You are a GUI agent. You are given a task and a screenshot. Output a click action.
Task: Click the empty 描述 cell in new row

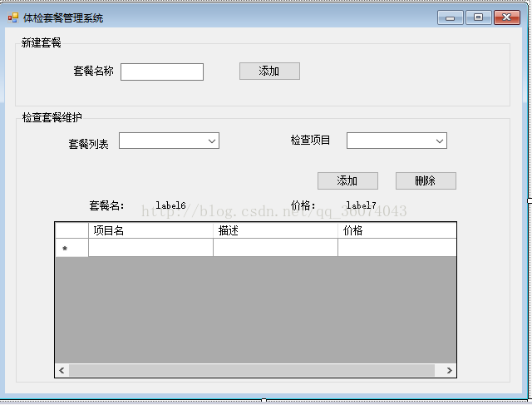pyautogui.click(x=275, y=248)
